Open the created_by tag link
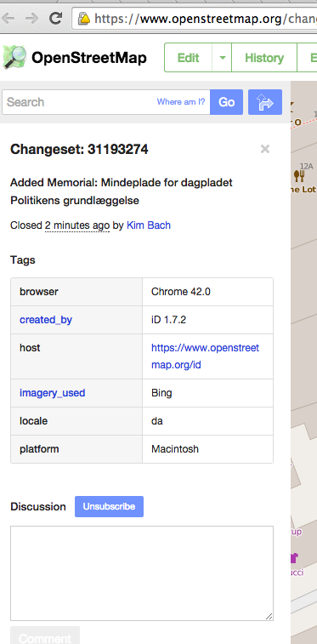This screenshot has width=317, height=644. click(x=46, y=320)
